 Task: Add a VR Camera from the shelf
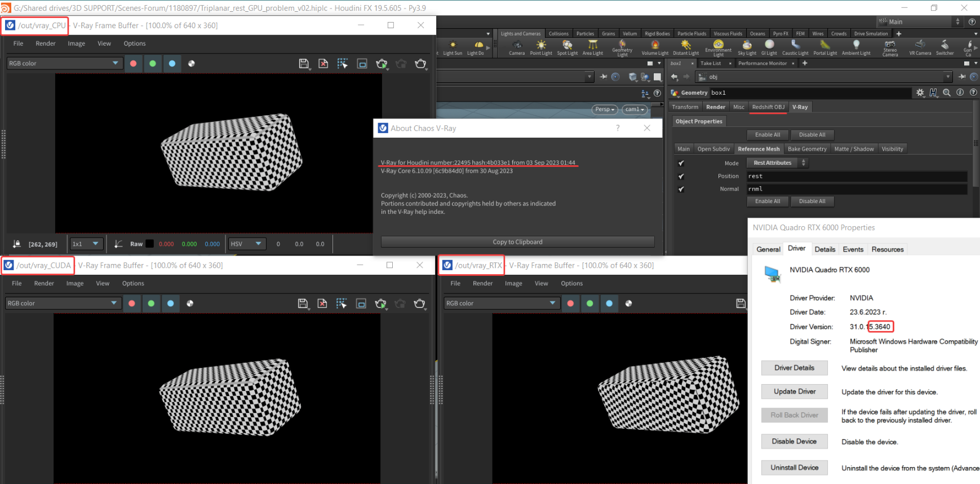pos(920,47)
